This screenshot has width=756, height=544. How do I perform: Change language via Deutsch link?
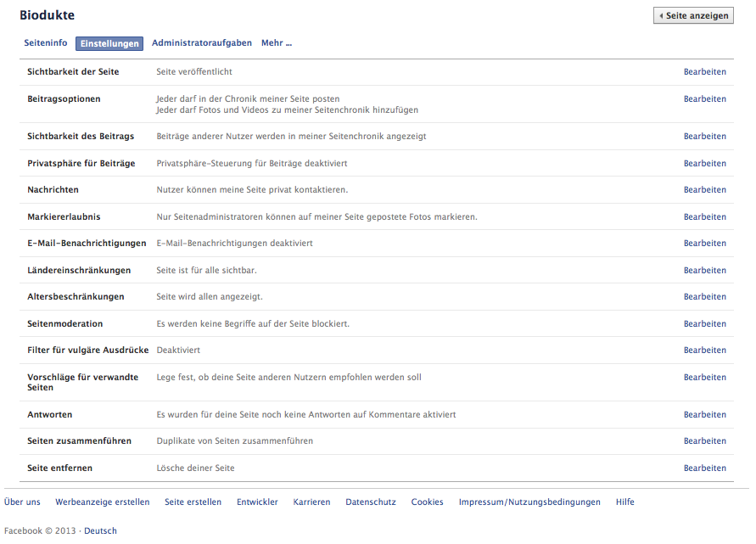pyautogui.click(x=100, y=531)
